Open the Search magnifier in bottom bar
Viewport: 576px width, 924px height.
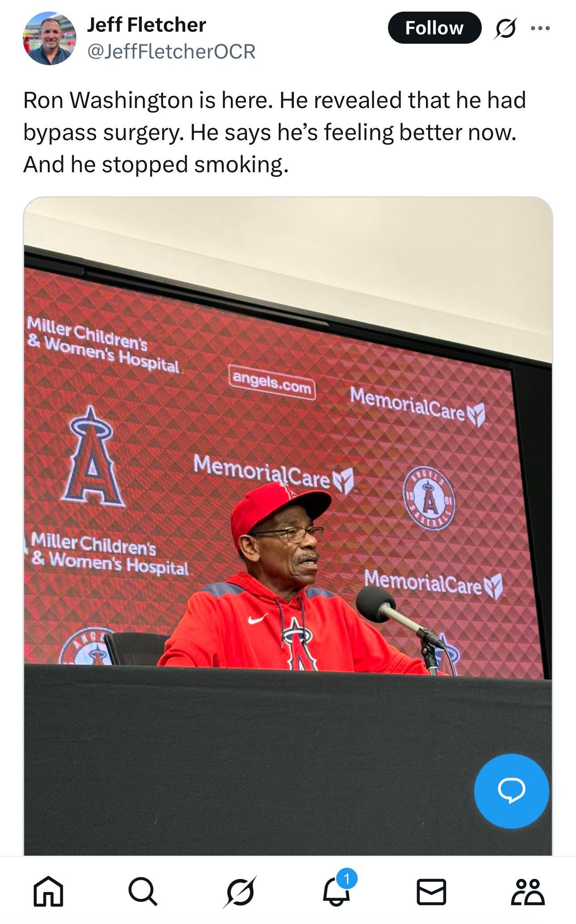click(x=143, y=892)
